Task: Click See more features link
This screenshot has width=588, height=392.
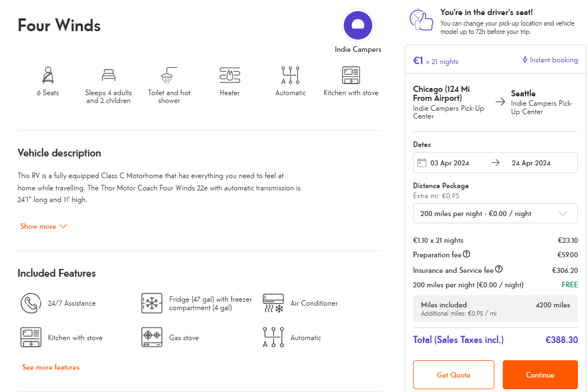Action: (51, 367)
